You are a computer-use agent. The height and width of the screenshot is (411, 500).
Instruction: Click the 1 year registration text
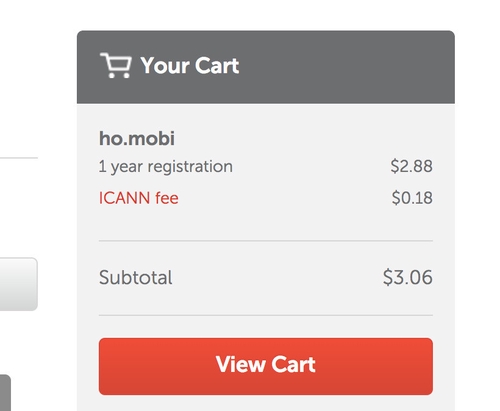[x=166, y=166]
